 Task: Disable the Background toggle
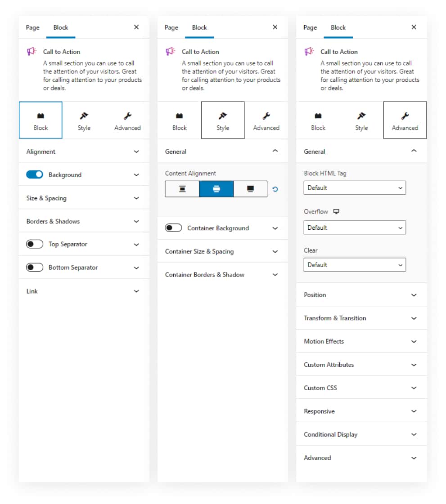[x=35, y=174]
